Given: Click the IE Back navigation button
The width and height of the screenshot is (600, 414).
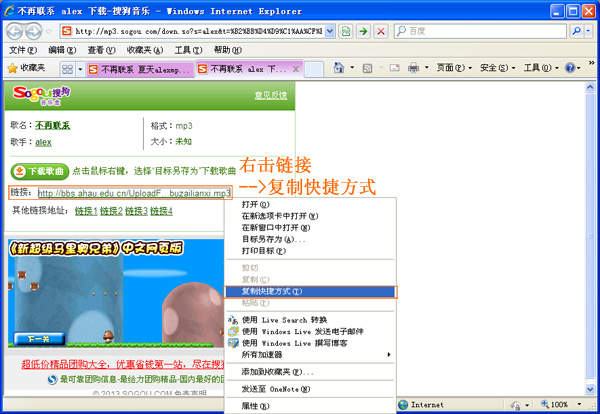Looking at the screenshot, I should click(14, 31).
